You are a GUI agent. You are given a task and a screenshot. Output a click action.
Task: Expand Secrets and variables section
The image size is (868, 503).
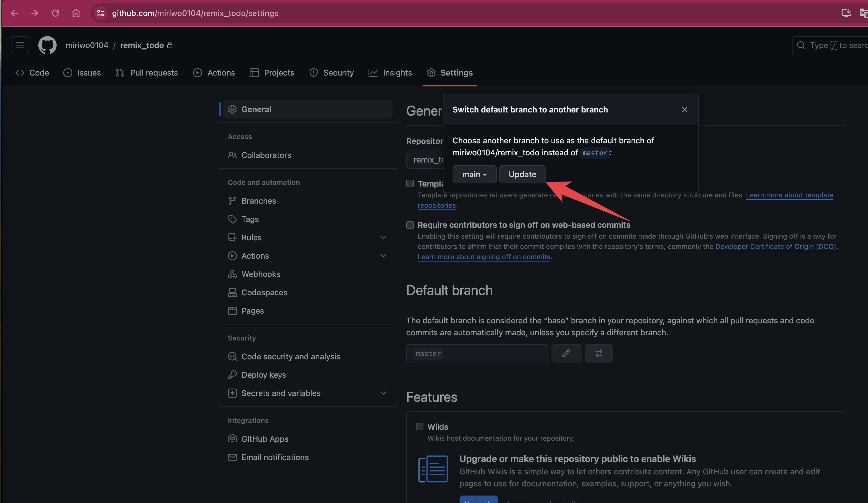tap(383, 393)
